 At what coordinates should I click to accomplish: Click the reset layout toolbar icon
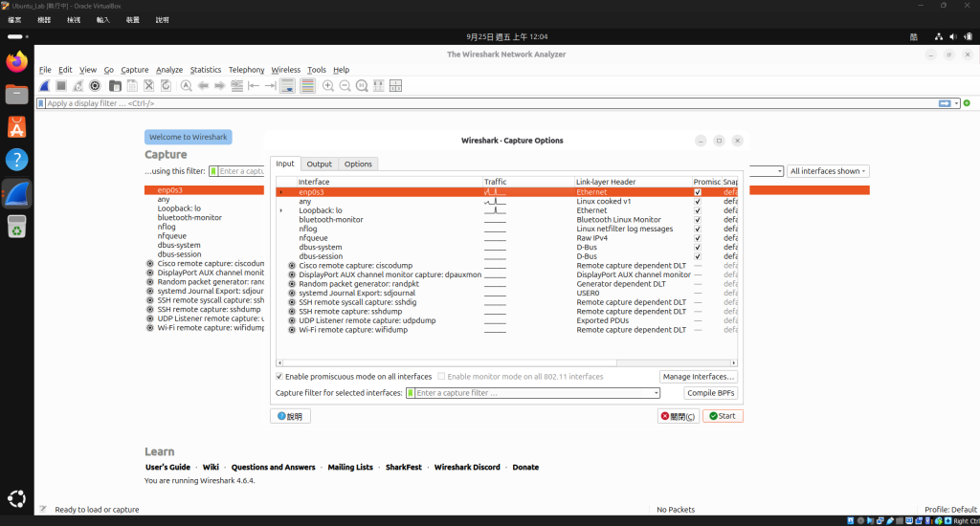(x=395, y=86)
